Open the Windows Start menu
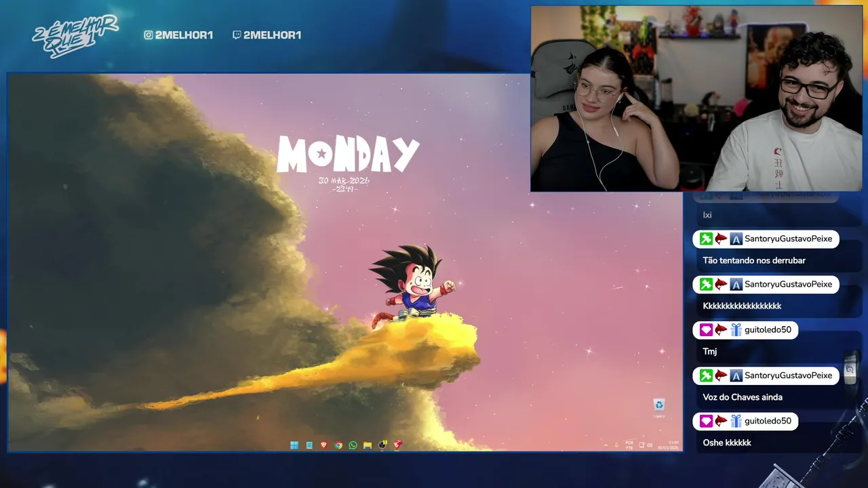The width and height of the screenshot is (868, 488). tap(294, 445)
